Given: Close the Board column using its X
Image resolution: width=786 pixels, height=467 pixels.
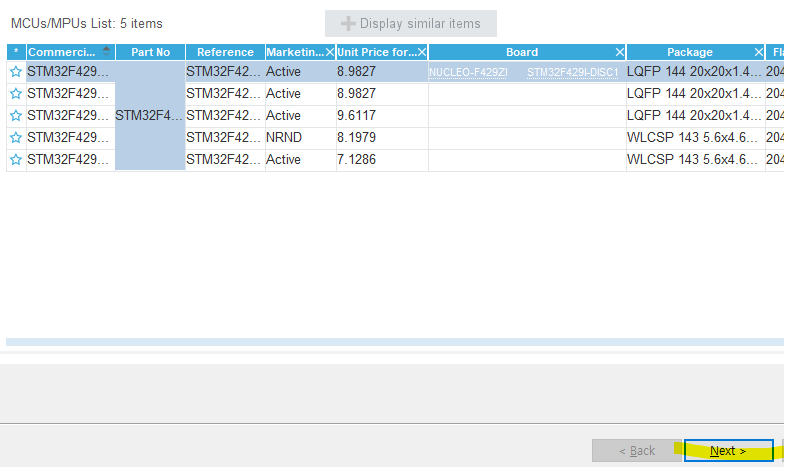Looking at the screenshot, I should pyautogui.click(x=620, y=52).
